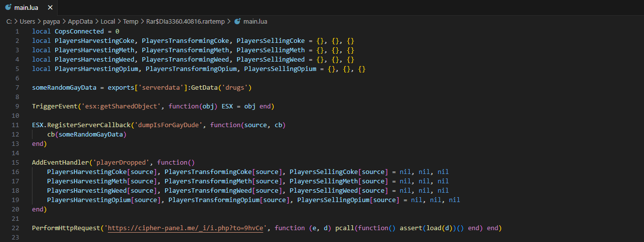Click TriggerEvent on line 9

pyautogui.click(x=55, y=106)
